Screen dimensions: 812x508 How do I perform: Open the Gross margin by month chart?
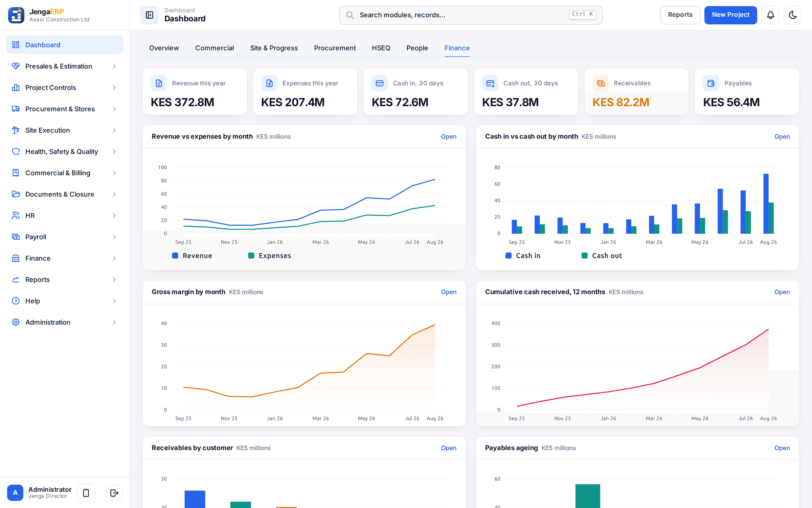[449, 292]
